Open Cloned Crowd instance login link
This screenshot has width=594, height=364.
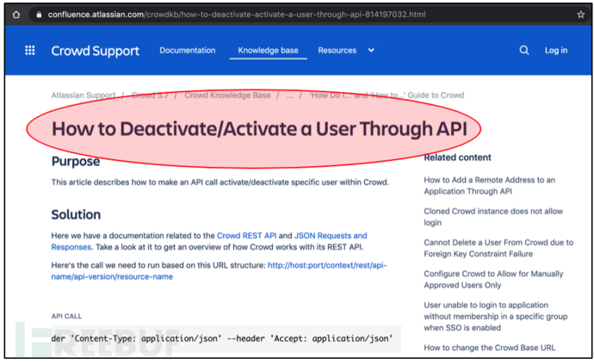tap(493, 217)
